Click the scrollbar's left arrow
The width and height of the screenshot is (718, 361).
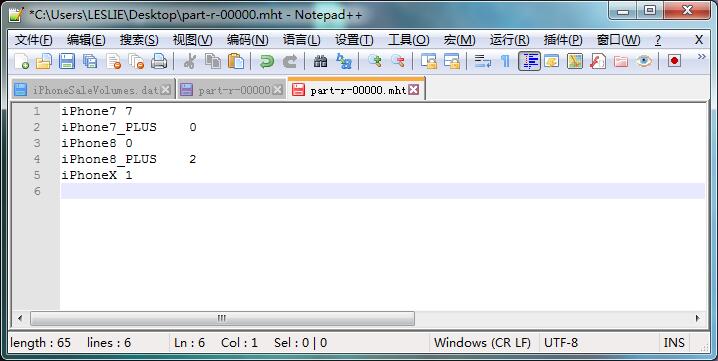[x=20, y=318]
